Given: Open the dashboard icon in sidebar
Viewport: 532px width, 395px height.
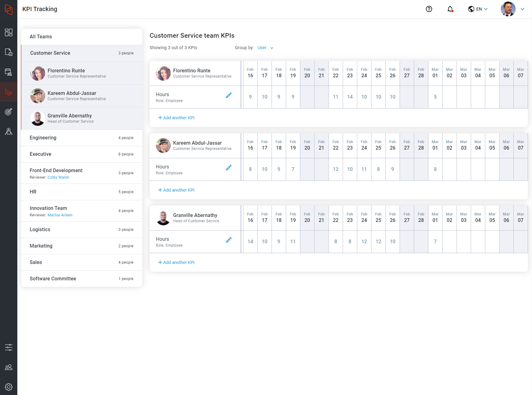Looking at the screenshot, I should coord(9,32).
